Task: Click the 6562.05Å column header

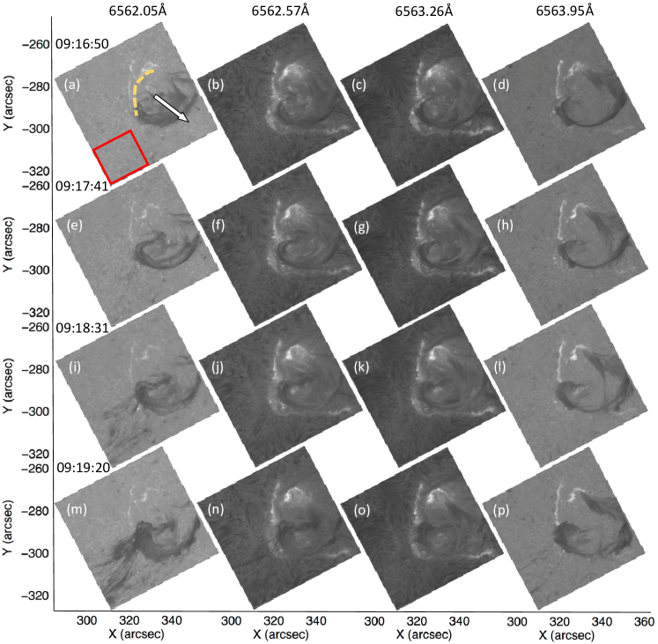Action: [x=137, y=11]
